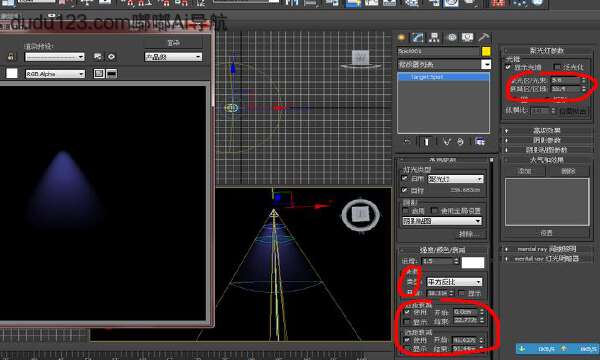Open the Display panel tab icon
Viewport: 600px width, 360px height.
point(467,37)
